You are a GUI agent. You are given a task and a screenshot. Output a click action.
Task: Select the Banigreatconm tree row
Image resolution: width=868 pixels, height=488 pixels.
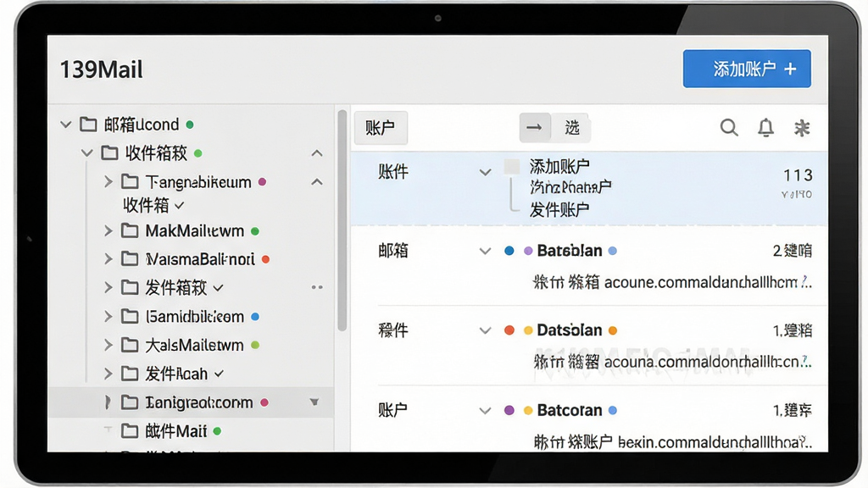191,402
